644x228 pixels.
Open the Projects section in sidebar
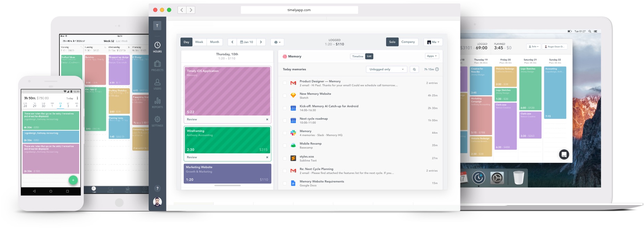point(157,65)
